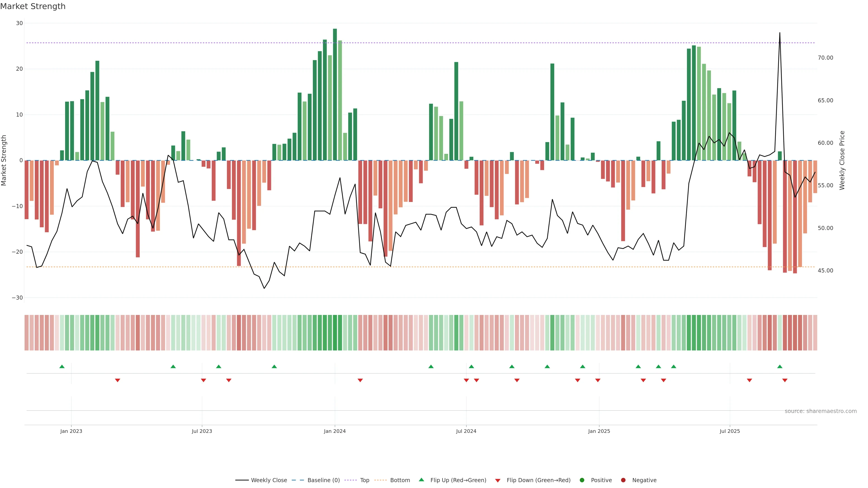Screen dimensions: 868x488
Task: Click the dark red Negative circle legend marker
Action: [x=623, y=480]
